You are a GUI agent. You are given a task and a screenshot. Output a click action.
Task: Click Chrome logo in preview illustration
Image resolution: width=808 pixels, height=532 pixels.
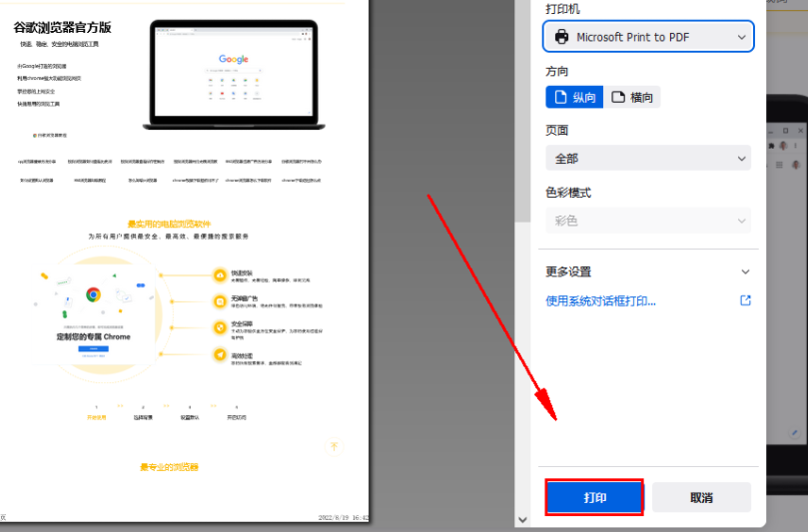point(93,294)
